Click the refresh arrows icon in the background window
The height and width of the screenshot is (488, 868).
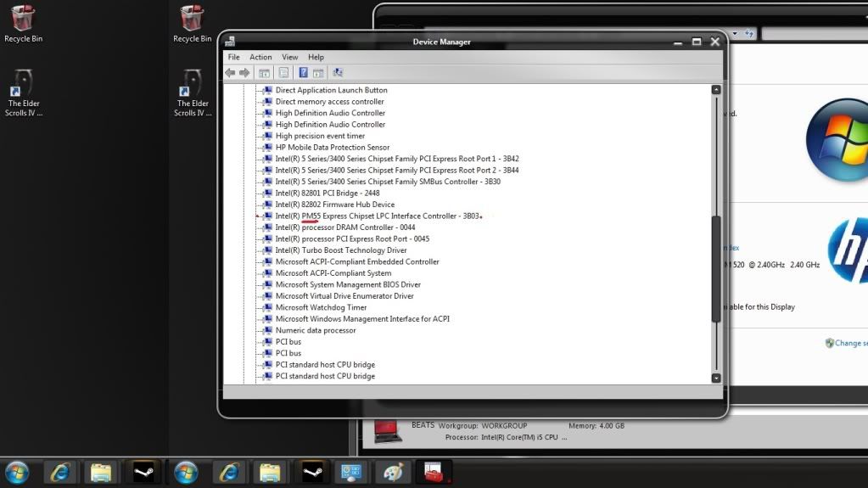coord(749,34)
